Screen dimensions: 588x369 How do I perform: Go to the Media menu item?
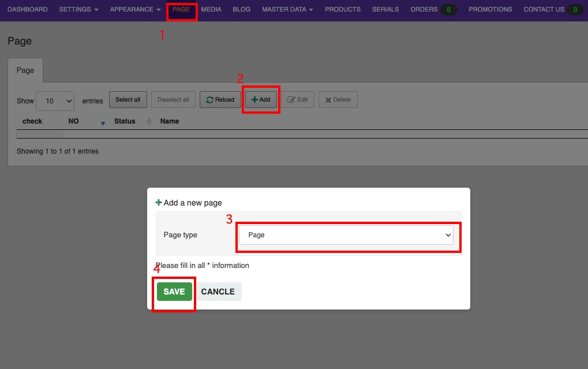pyautogui.click(x=211, y=10)
